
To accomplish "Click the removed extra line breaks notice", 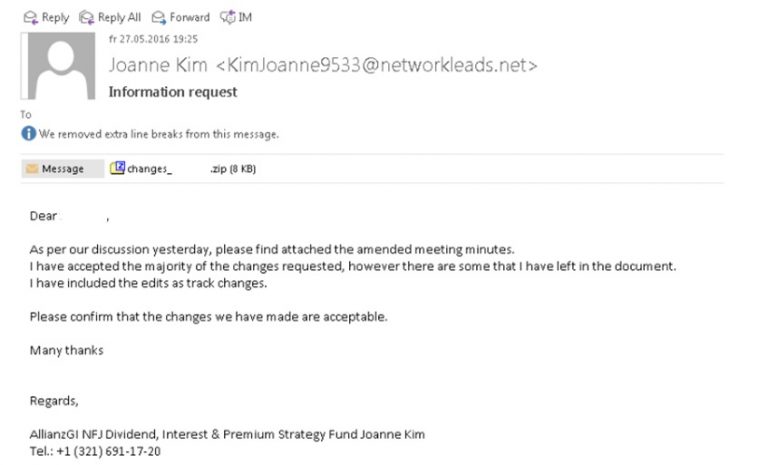I will coord(158,134).
